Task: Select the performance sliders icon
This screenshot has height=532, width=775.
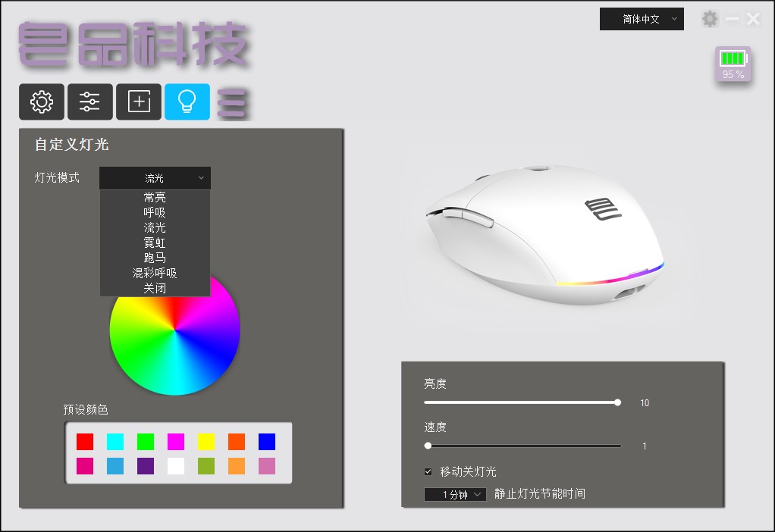Action: [90, 102]
